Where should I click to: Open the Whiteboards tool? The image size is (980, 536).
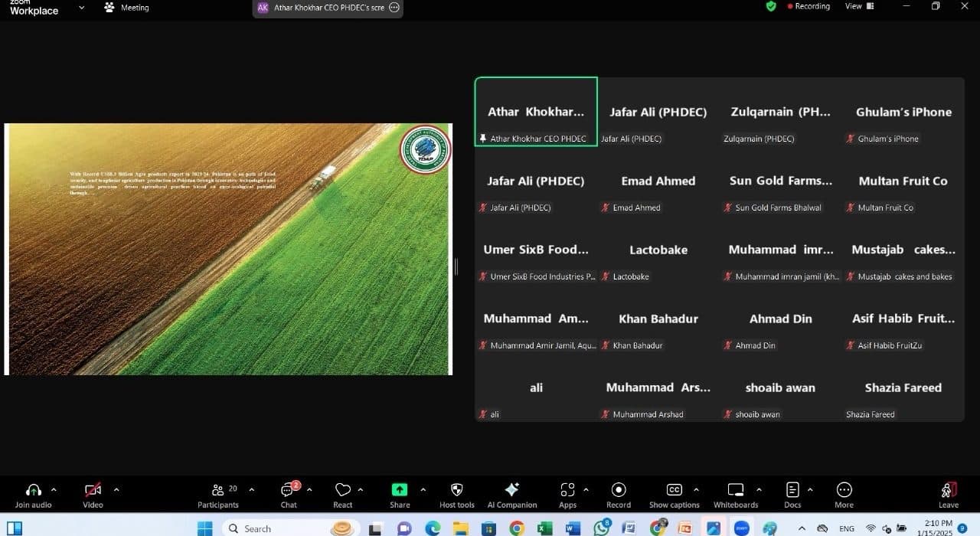735,491
